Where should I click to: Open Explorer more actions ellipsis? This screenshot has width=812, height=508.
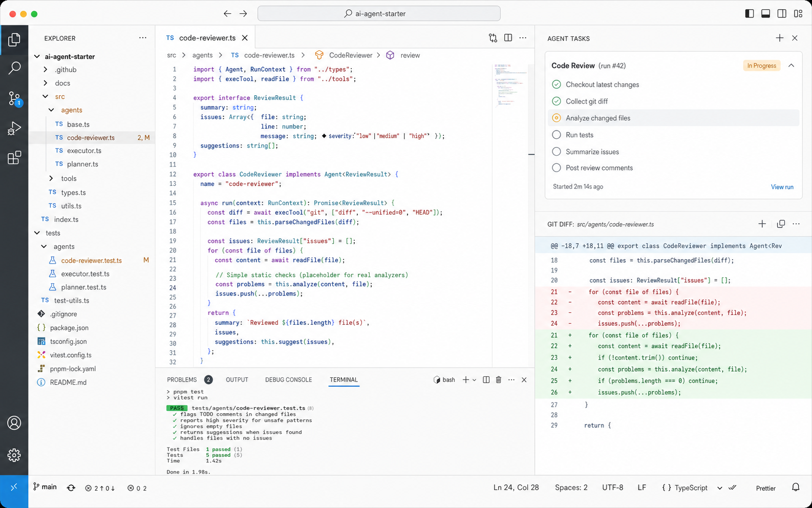142,38
